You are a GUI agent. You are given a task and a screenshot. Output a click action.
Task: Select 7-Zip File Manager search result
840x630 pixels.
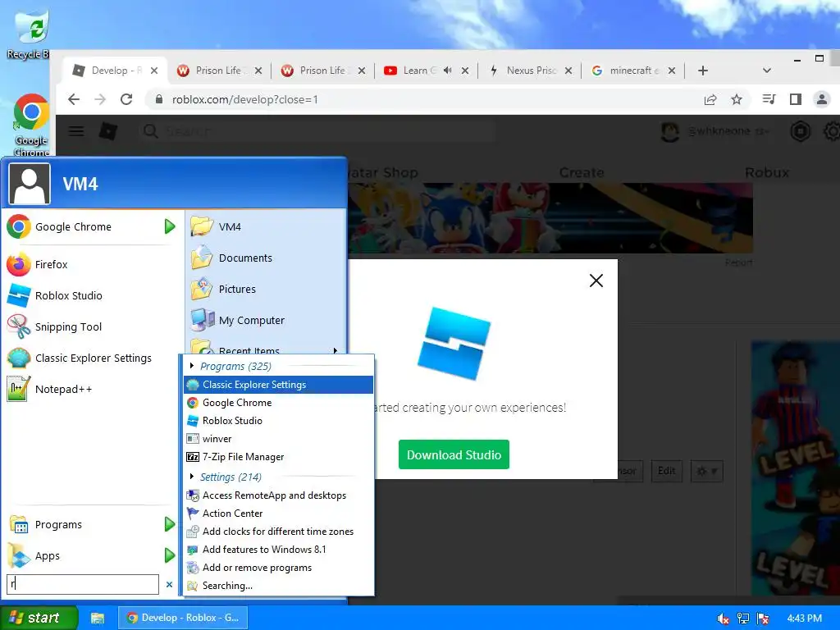click(x=279, y=457)
